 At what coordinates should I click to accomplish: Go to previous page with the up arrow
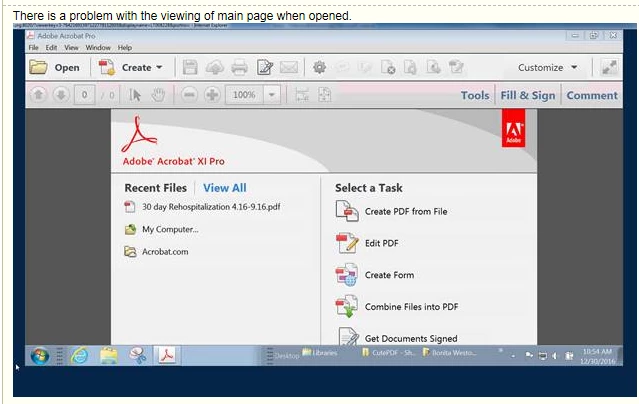pyautogui.click(x=38, y=95)
